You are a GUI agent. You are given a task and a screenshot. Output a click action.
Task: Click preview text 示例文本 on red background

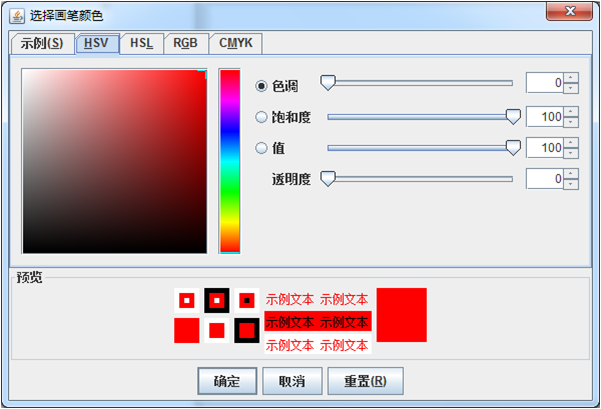pyautogui.click(x=318, y=322)
